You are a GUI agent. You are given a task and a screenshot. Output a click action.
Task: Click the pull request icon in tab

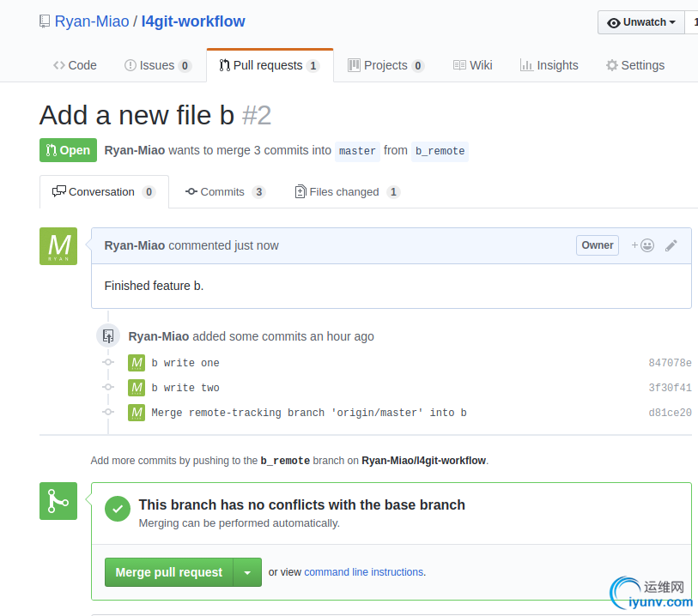coord(225,65)
